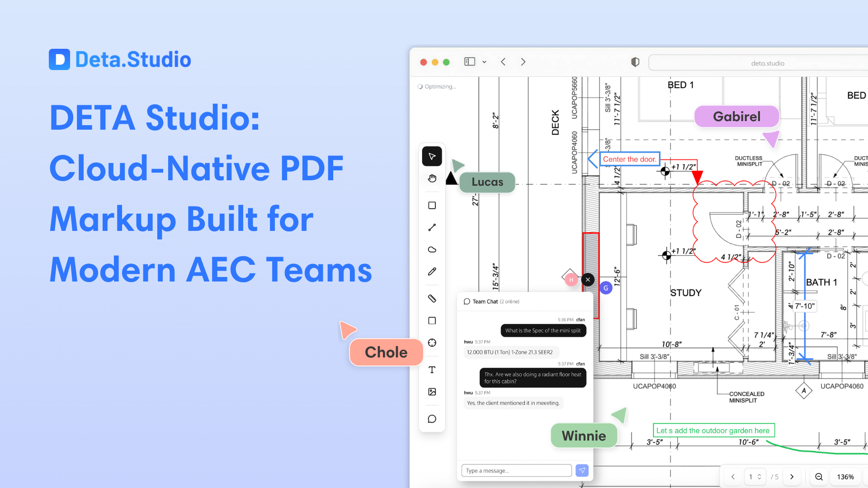Switch to the Team Chat panel
Image resolution: width=868 pixels, height=488 pixels.
(485, 301)
